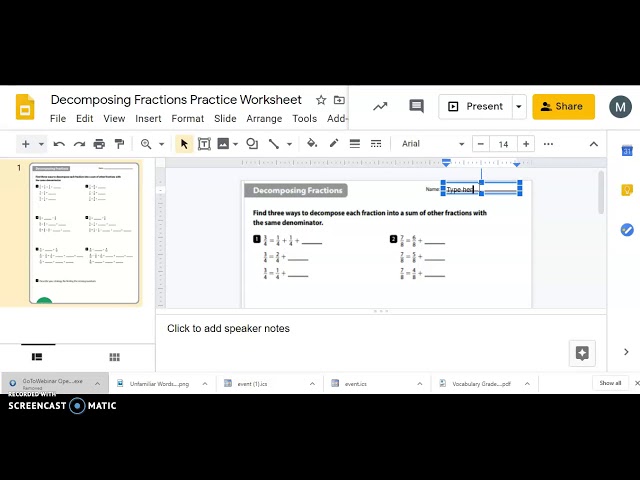Choose the Select arrow cursor tool
The image size is (640, 480).
point(184,144)
